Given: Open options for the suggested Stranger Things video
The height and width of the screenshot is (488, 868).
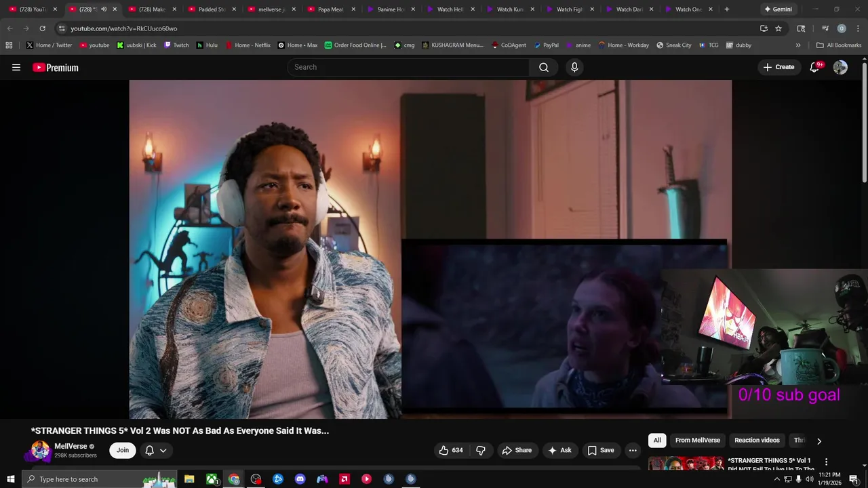Looking at the screenshot, I should [826, 462].
